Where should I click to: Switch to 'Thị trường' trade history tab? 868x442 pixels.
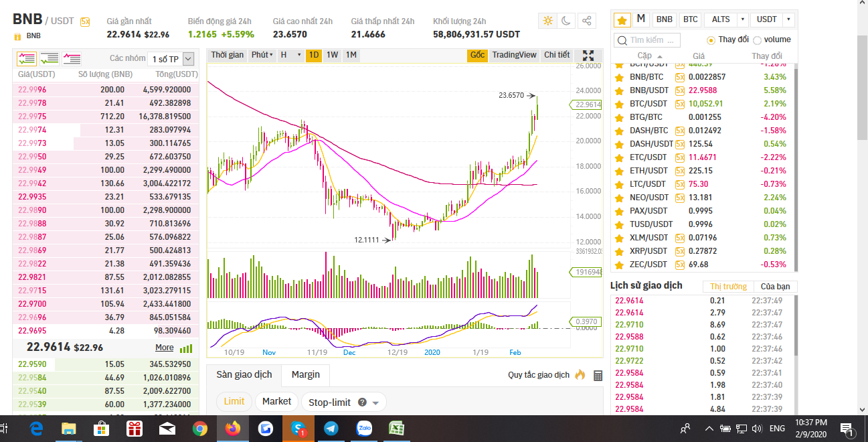click(728, 287)
